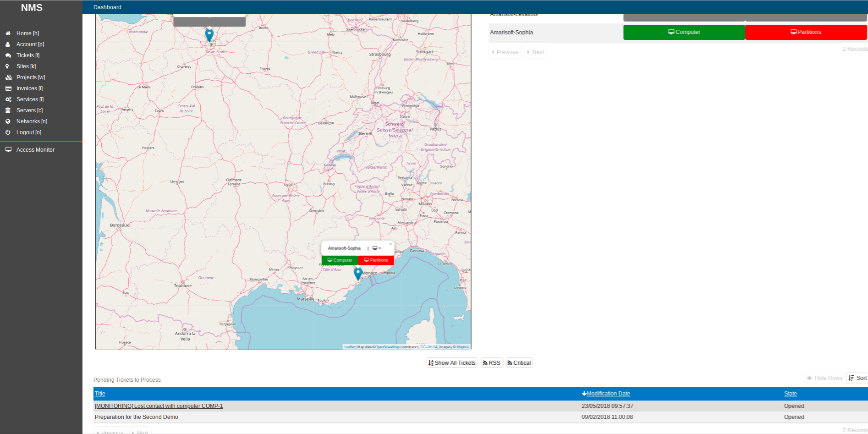Open Tickets [t] menu item
This screenshot has width=868, height=434.
tap(28, 55)
